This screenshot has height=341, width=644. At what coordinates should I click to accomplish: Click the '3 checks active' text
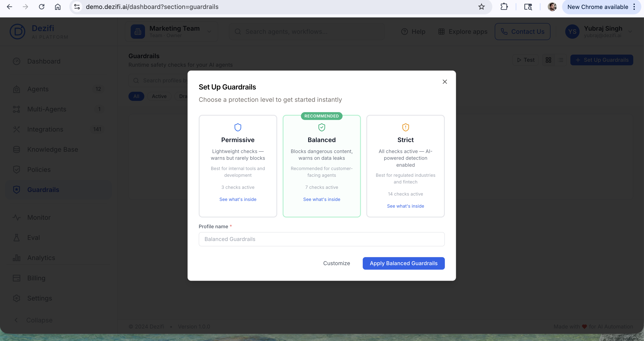click(238, 187)
